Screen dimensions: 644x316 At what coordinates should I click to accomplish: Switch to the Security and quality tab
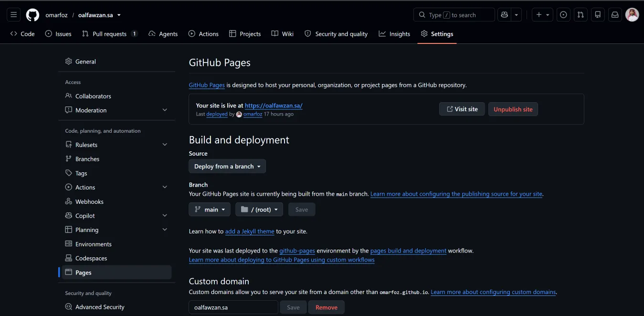pyautogui.click(x=336, y=34)
